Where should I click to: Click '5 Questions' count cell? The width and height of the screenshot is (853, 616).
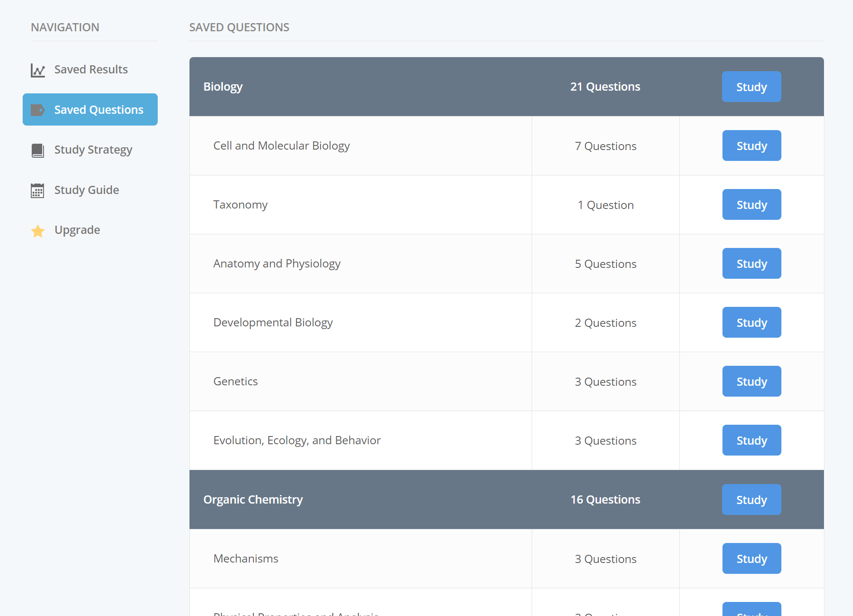[x=606, y=264]
